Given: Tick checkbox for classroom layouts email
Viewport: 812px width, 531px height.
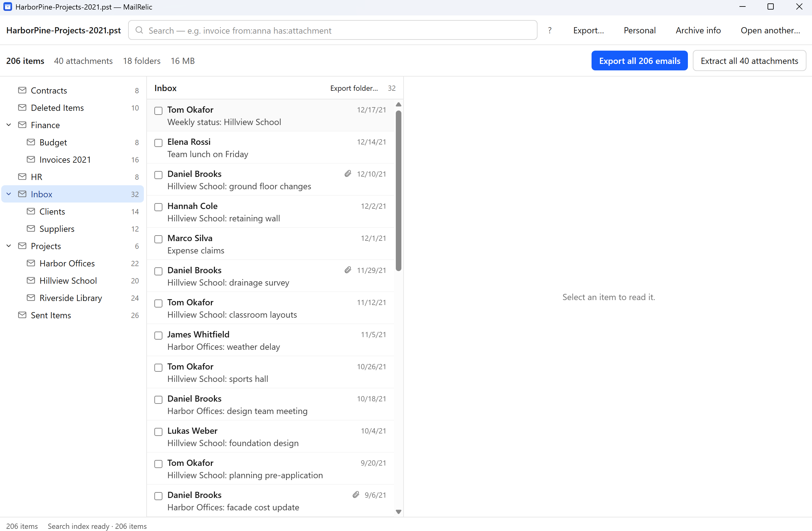Looking at the screenshot, I should pos(158,303).
